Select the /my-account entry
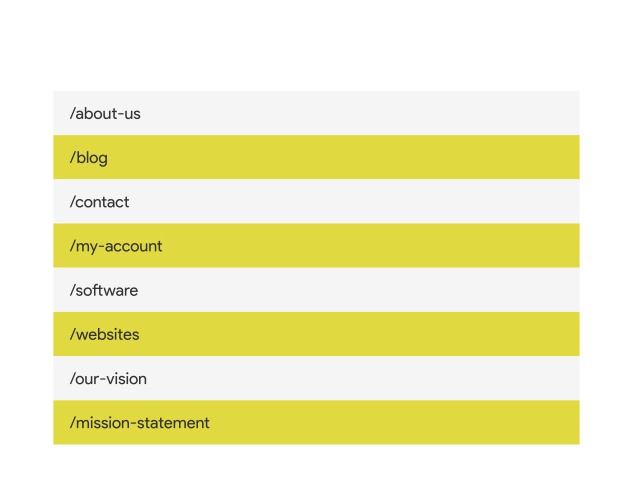The height and width of the screenshot is (498, 629). coord(316,246)
